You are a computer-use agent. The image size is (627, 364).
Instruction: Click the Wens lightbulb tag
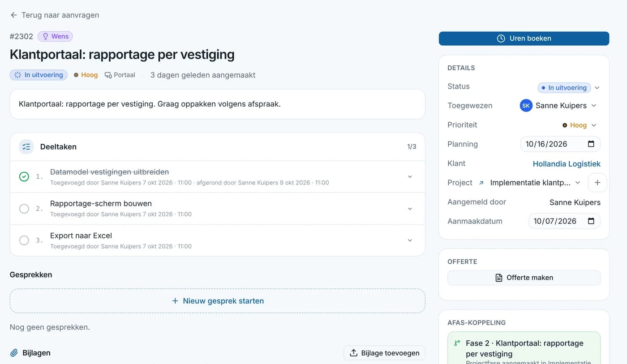click(55, 36)
